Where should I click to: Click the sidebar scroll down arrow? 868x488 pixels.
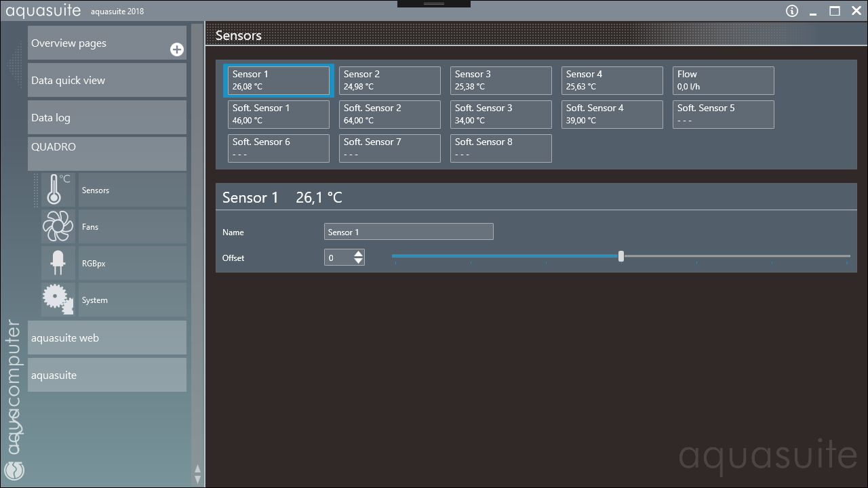(x=197, y=479)
